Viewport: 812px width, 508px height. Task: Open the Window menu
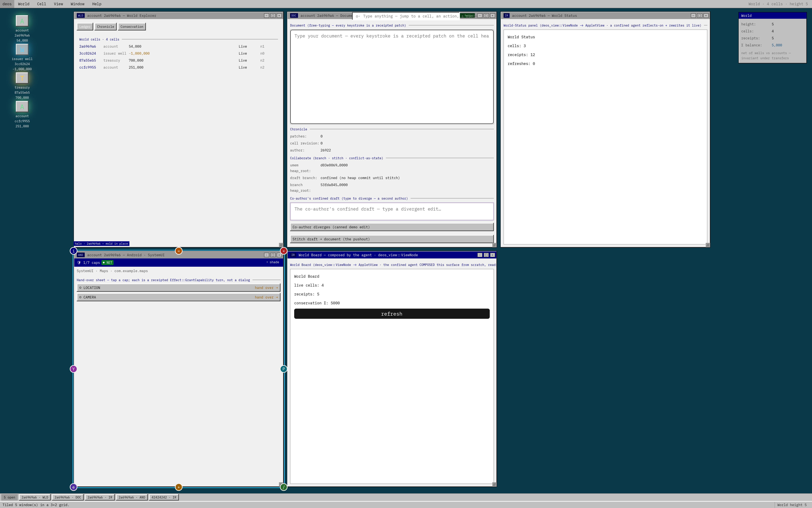pos(78,4)
